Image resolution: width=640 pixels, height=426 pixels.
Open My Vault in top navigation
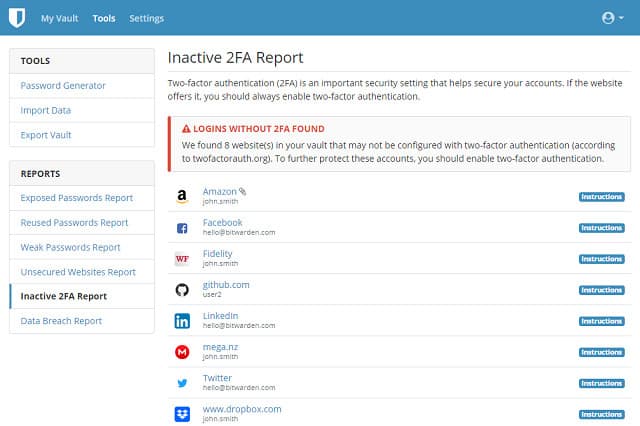coord(59,18)
